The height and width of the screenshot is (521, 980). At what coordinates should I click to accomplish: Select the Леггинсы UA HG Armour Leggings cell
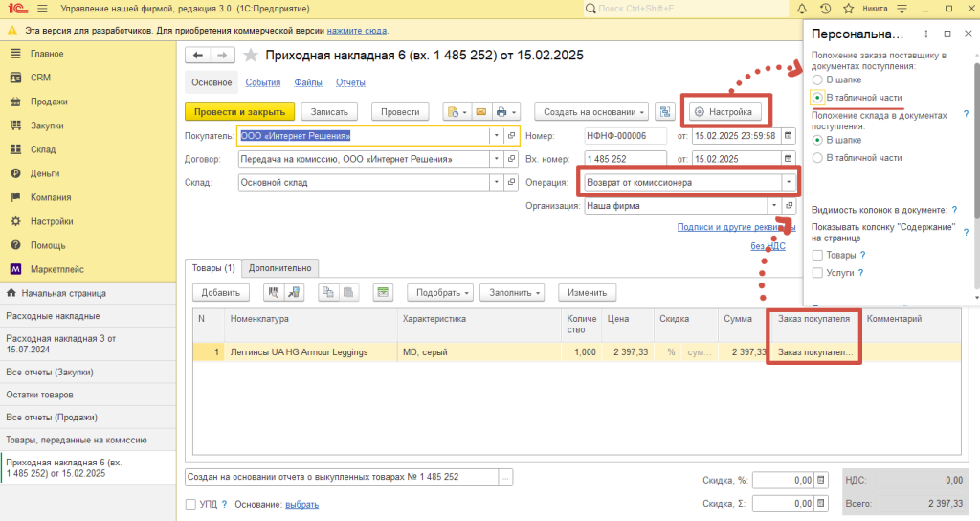pos(311,352)
